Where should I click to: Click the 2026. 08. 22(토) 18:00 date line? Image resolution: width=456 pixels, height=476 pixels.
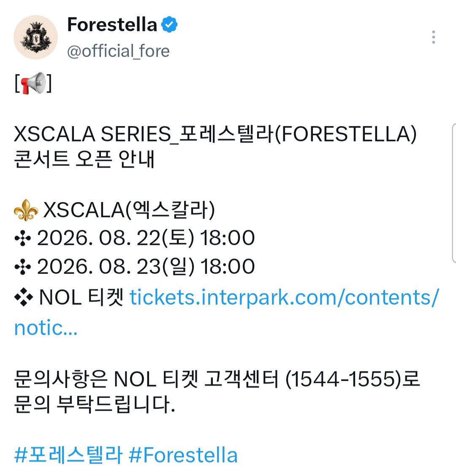tap(146, 238)
